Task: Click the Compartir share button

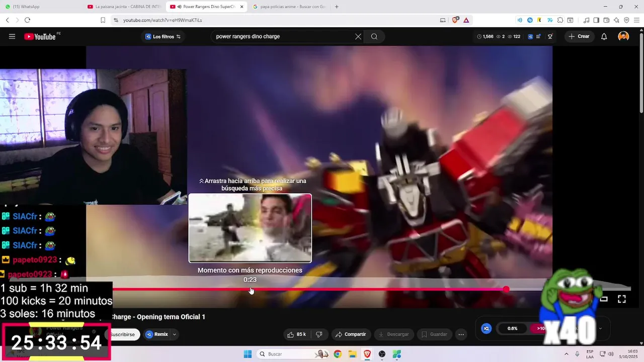Action: [351, 334]
